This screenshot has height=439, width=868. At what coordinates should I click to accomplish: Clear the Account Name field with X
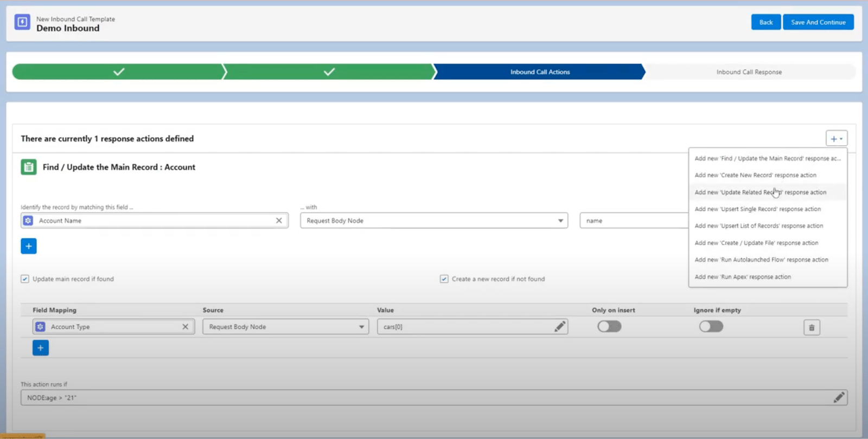pyautogui.click(x=279, y=221)
